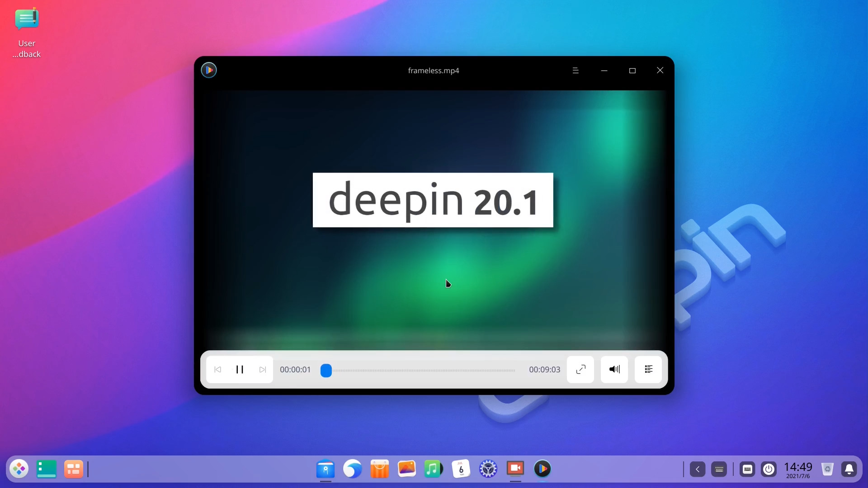Open Deepin Movie from the dock

[543, 469]
